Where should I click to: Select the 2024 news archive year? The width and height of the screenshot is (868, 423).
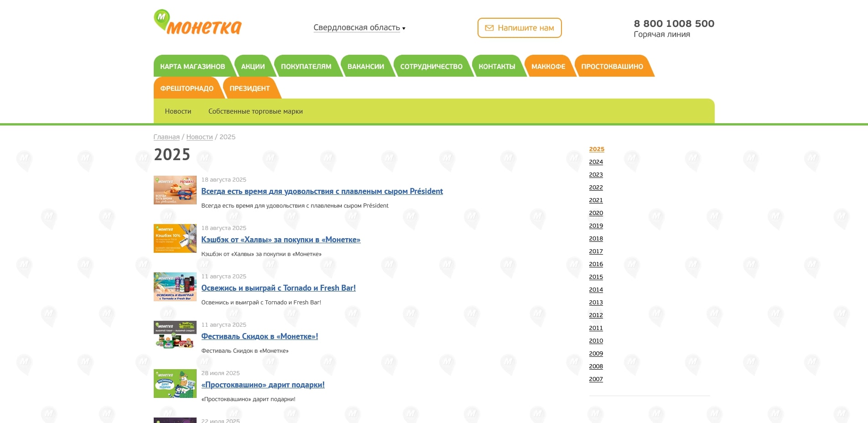pos(596,162)
